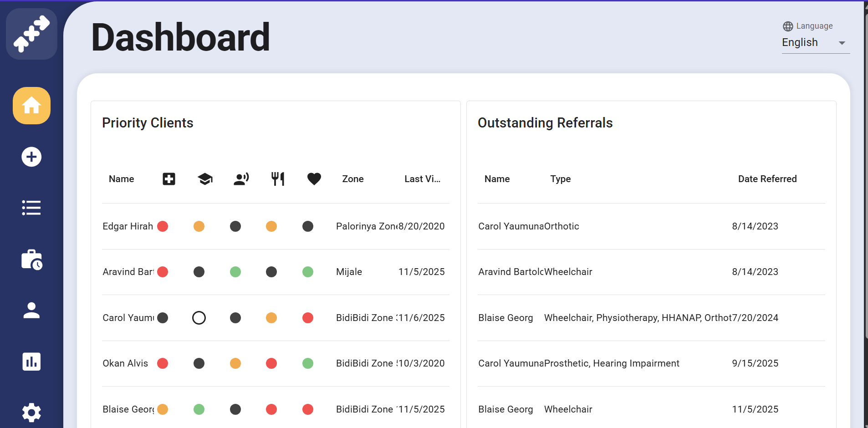Sort by the health cross column icon
This screenshot has height=428, width=868.
pos(169,179)
